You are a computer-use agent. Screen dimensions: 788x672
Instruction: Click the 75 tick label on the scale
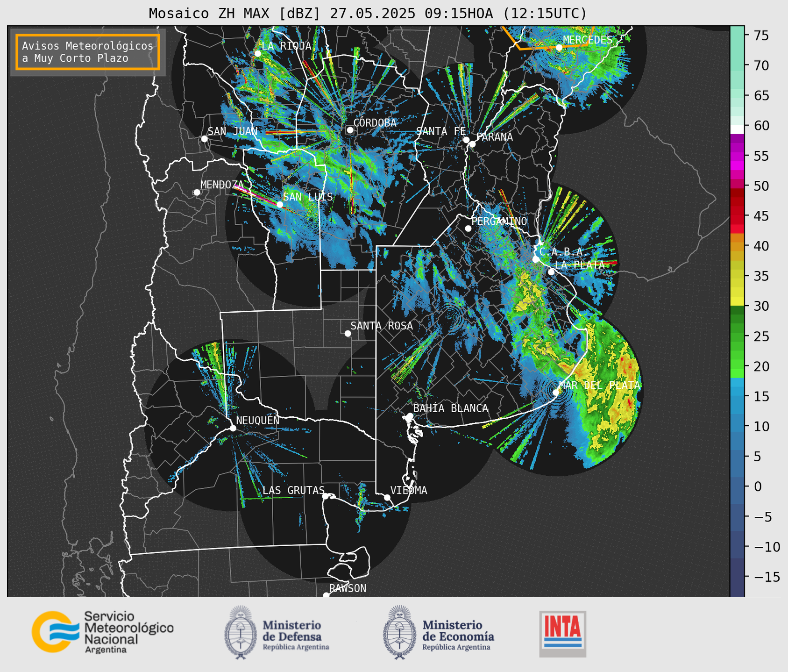(x=760, y=36)
